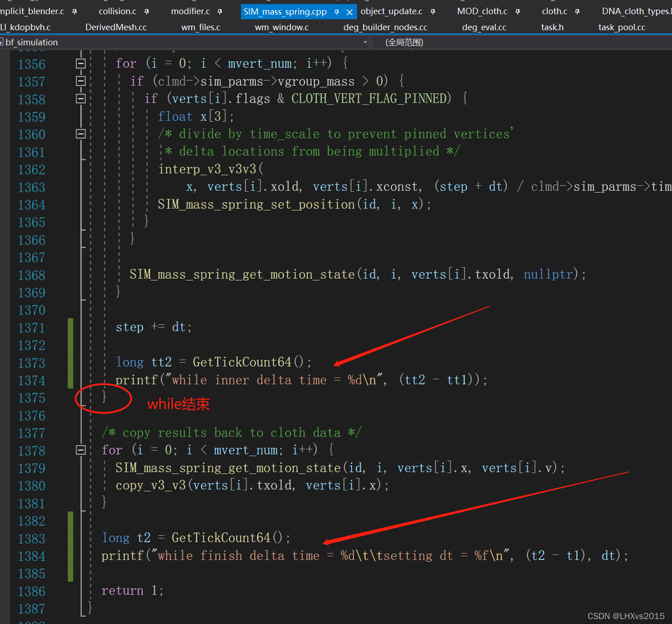Click pin icon on modifier.c tab
The width and height of the screenshot is (672, 624).
click(x=220, y=12)
